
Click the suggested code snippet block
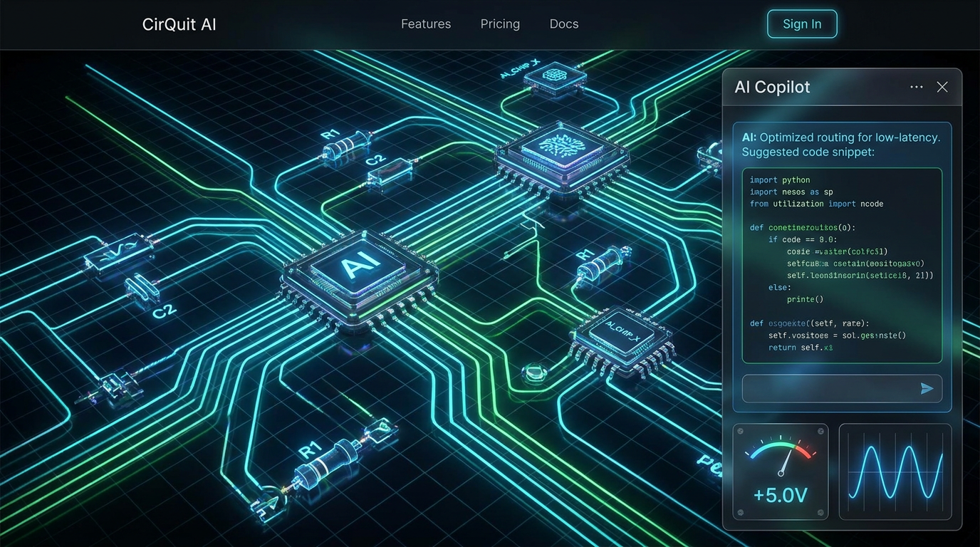click(842, 266)
